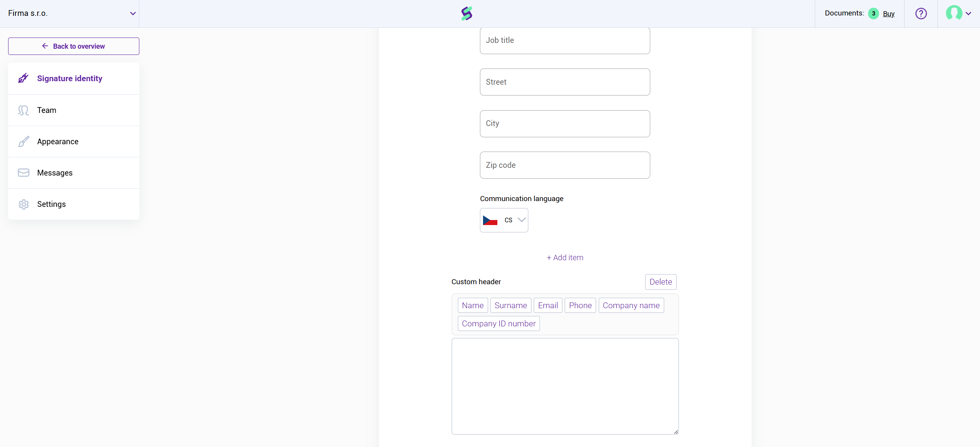Delete the custom header
Image resolution: width=980 pixels, height=447 pixels.
pos(660,282)
